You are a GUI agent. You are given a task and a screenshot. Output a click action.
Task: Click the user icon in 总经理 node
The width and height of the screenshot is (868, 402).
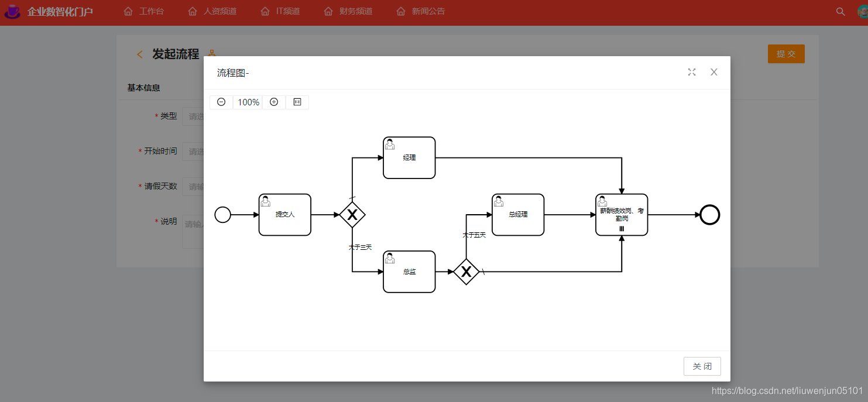[x=499, y=201]
